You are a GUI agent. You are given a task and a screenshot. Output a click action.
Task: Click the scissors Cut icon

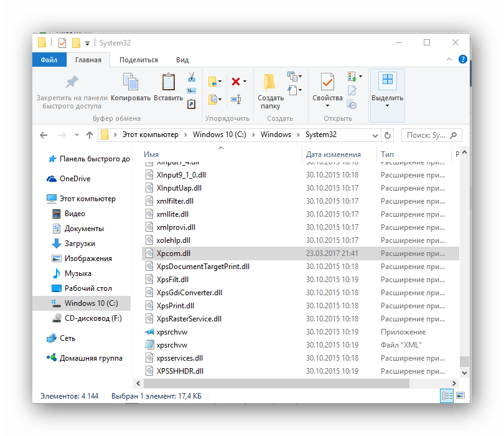point(192,77)
